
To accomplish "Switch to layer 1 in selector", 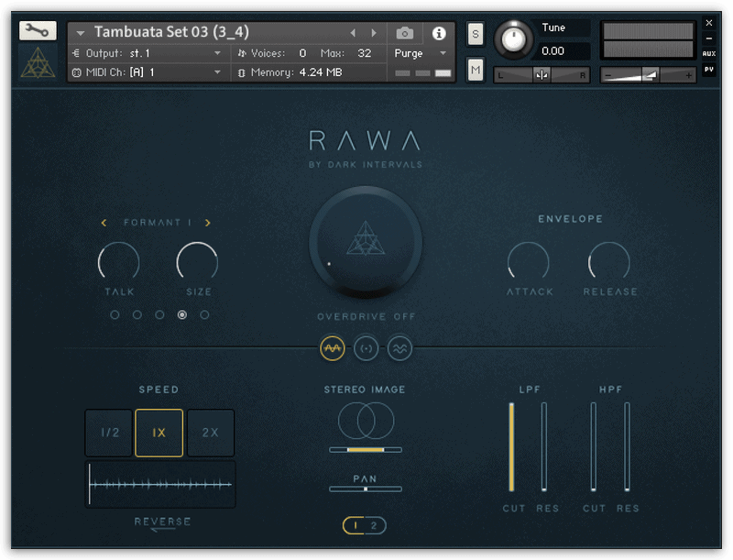I will pos(356,525).
